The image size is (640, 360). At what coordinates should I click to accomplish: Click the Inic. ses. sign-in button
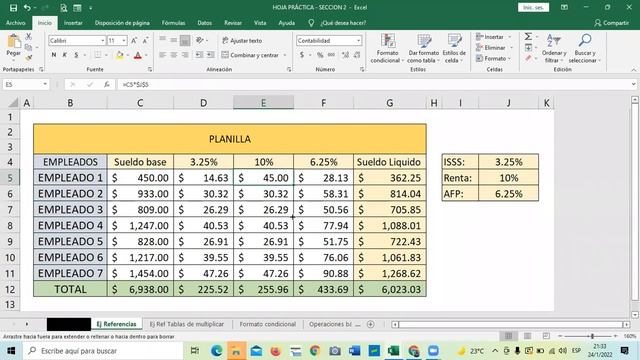pyautogui.click(x=533, y=7)
